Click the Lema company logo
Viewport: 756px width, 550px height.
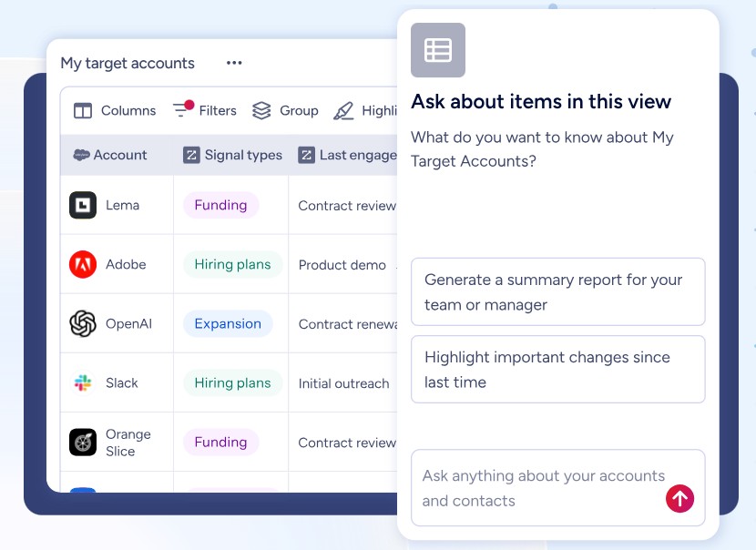(83, 206)
